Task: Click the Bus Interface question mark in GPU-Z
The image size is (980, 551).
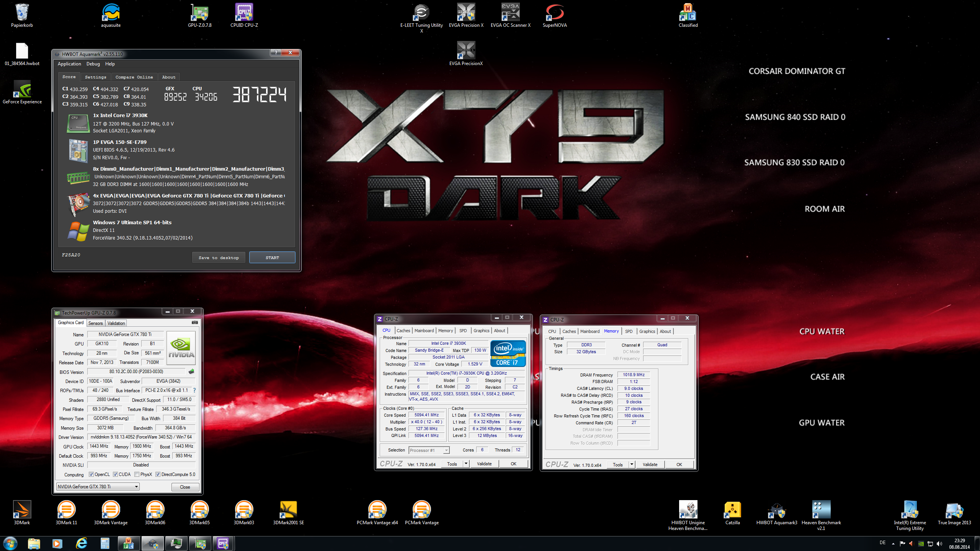Action: (x=194, y=390)
